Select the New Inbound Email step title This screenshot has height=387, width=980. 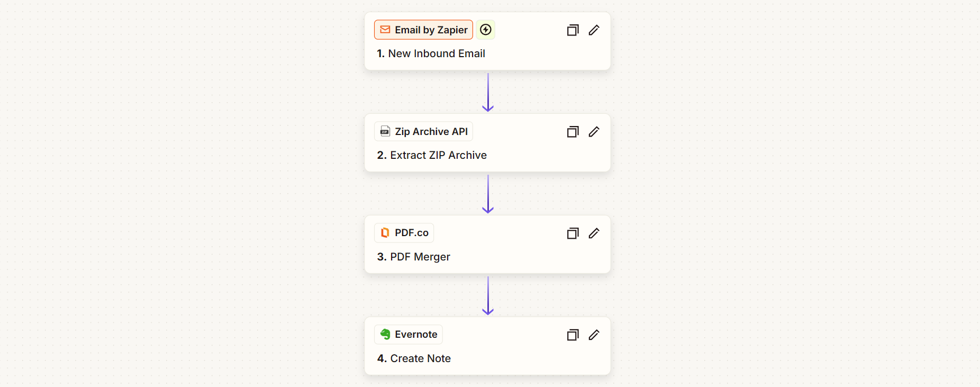coord(431,53)
